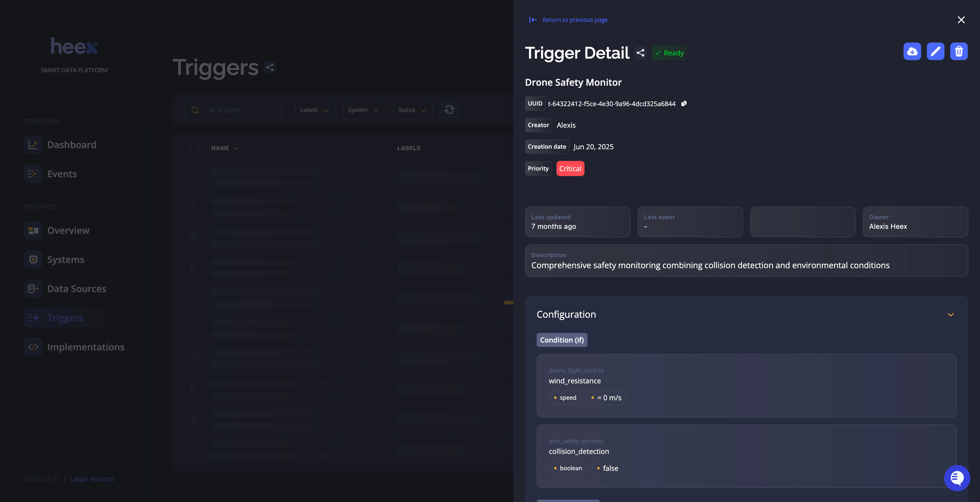Select the checkbox in the table header
The image size is (980, 502).
pyautogui.click(x=195, y=148)
